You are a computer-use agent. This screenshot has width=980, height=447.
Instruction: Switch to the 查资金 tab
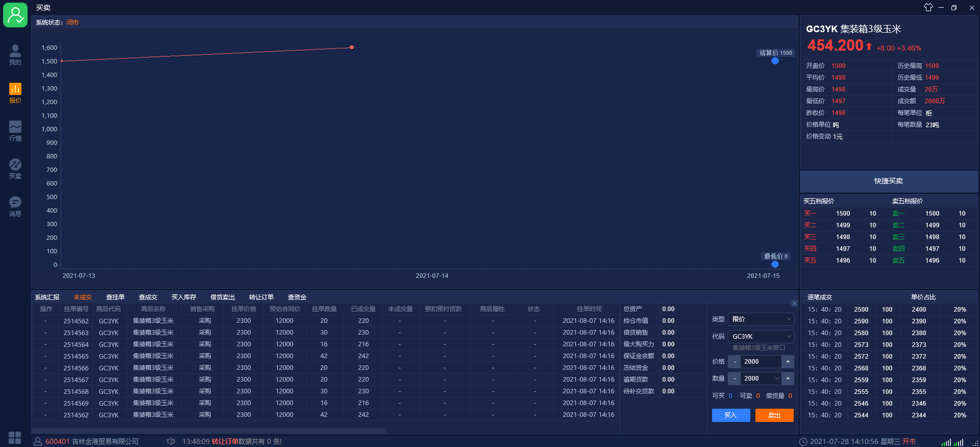(x=297, y=297)
